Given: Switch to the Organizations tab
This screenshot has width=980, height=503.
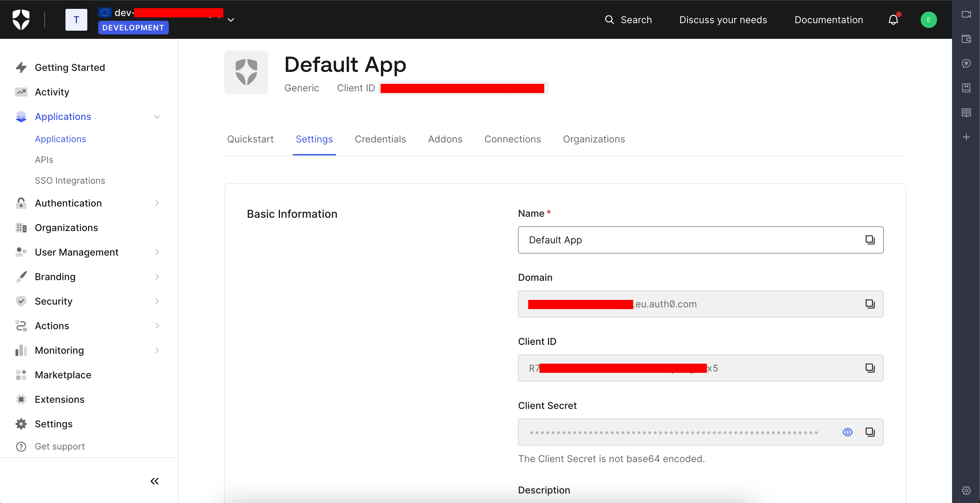Looking at the screenshot, I should [x=593, y=139].
